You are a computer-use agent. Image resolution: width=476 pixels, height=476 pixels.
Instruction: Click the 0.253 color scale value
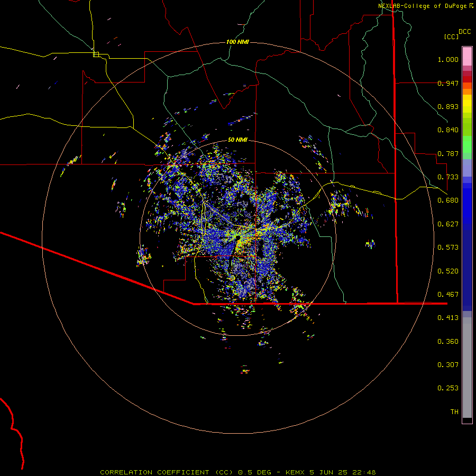click(448, 388)
